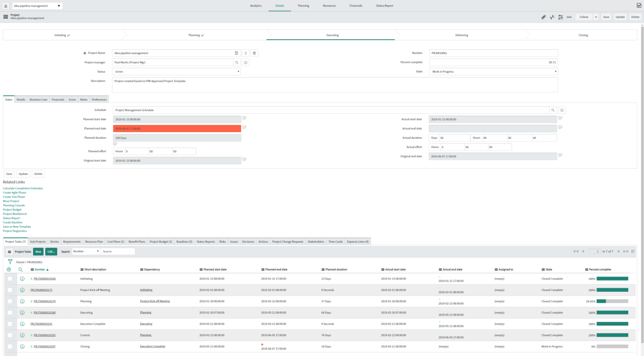Open the Risks related list tab
Viewport: 644px width, 356px height.
pyautogui.click(x=222, y=241)
